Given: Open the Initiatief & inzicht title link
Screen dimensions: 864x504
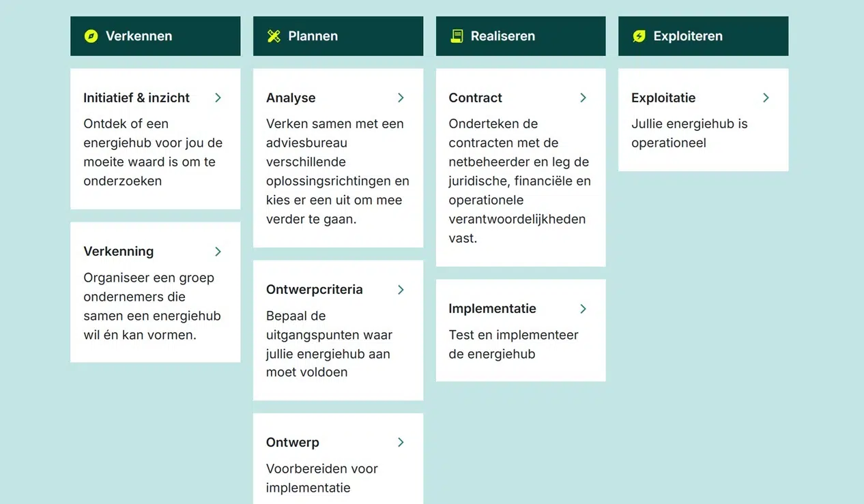Looking at the screenshot, I should coord(136,98).
